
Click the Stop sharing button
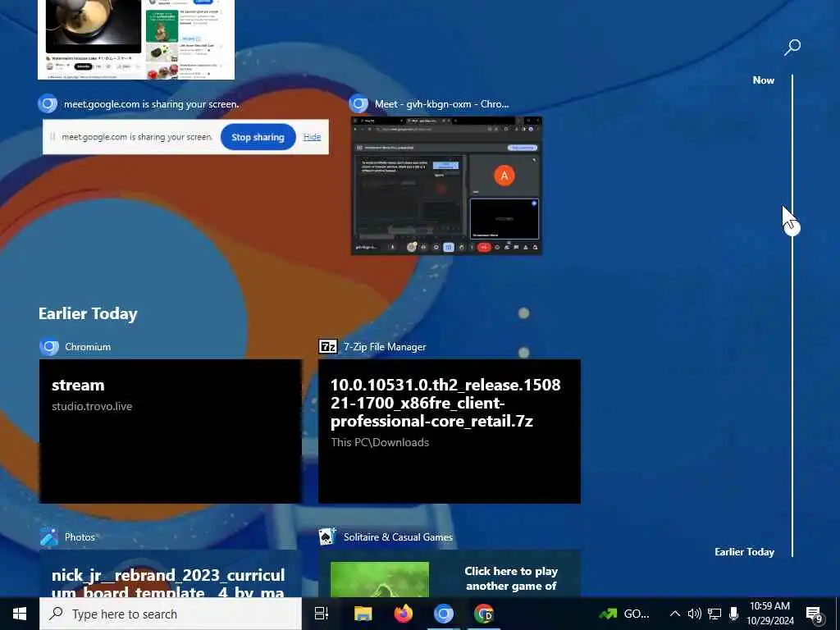click(258, 137)
